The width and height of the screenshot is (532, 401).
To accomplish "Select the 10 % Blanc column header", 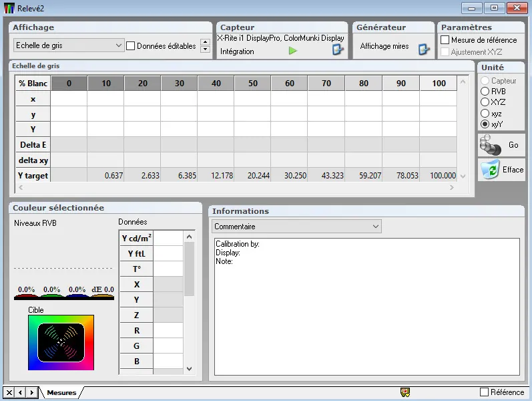I will [x=106, y=84].
